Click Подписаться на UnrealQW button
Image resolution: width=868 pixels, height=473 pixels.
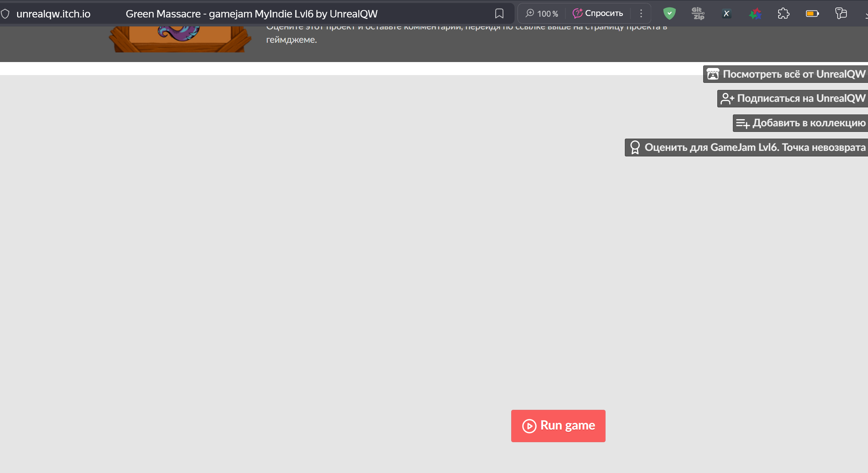point(793,98)
